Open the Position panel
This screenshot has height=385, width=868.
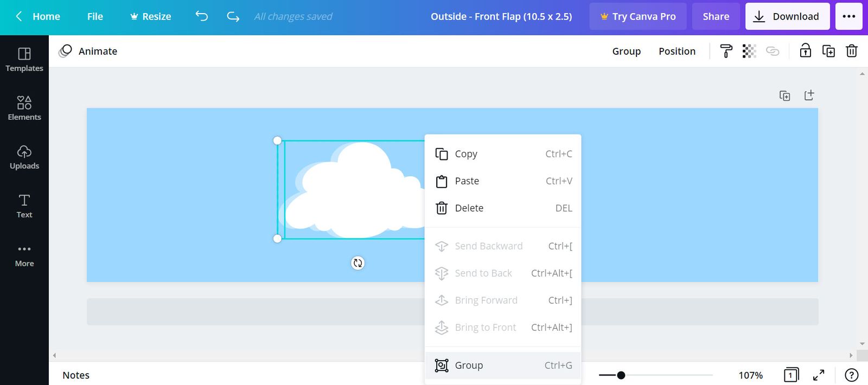676,51
